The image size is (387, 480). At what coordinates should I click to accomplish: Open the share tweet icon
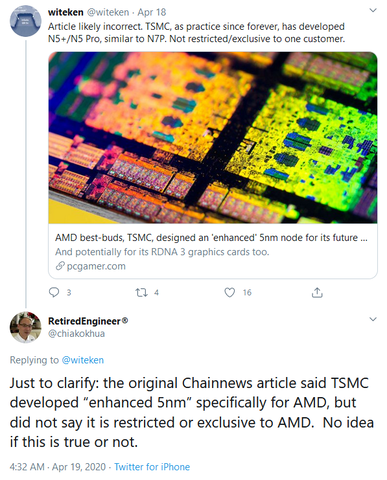[x=317, y=292]
